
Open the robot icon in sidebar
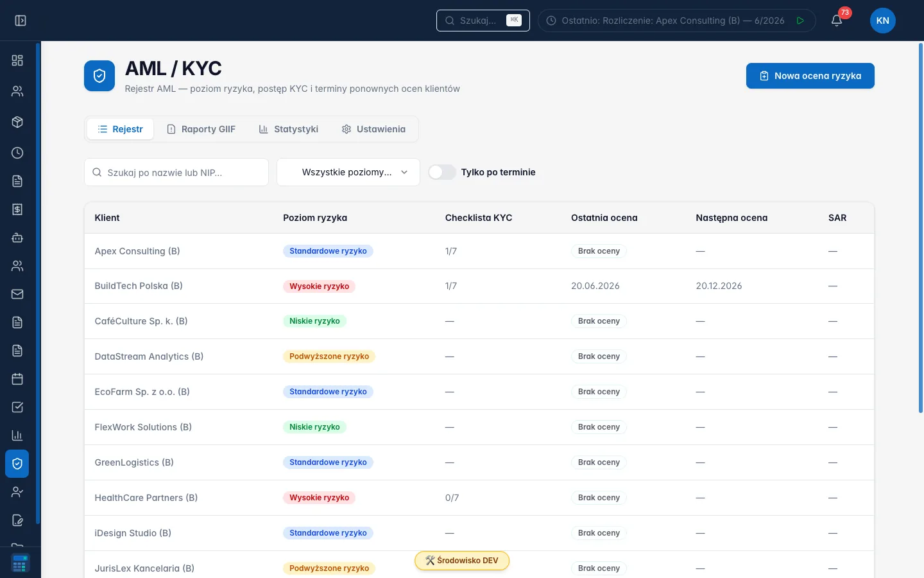[17, 238]
